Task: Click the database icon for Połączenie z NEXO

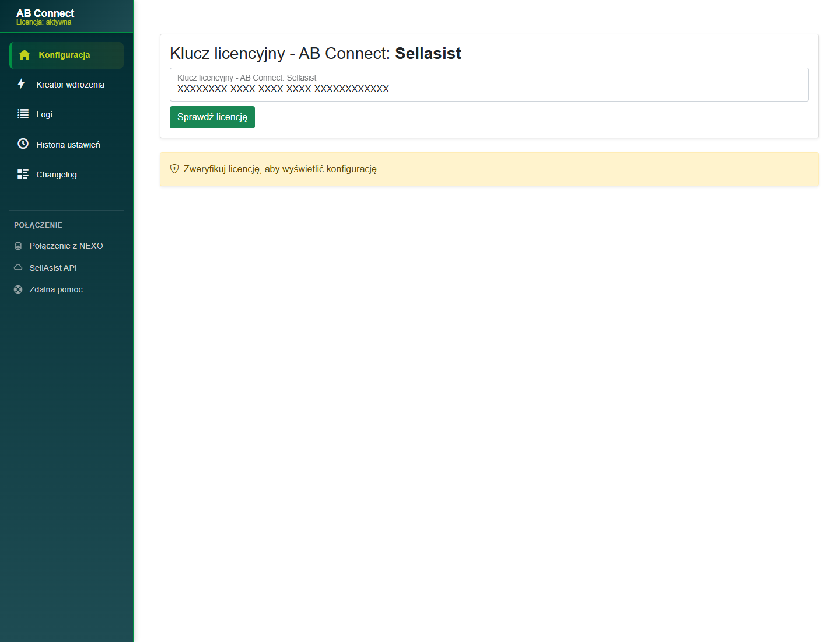Action: (18, 246)
